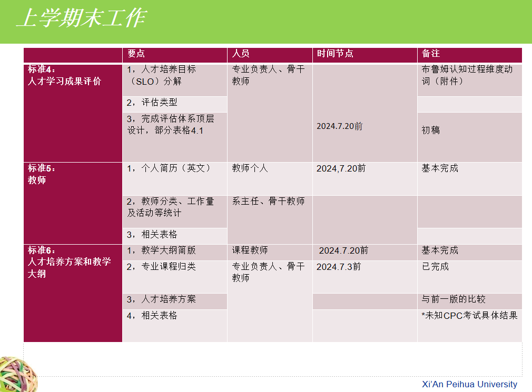Click the 个人简历（英文）cell
The height and width of the screenshot is (392, 532).
174,178
